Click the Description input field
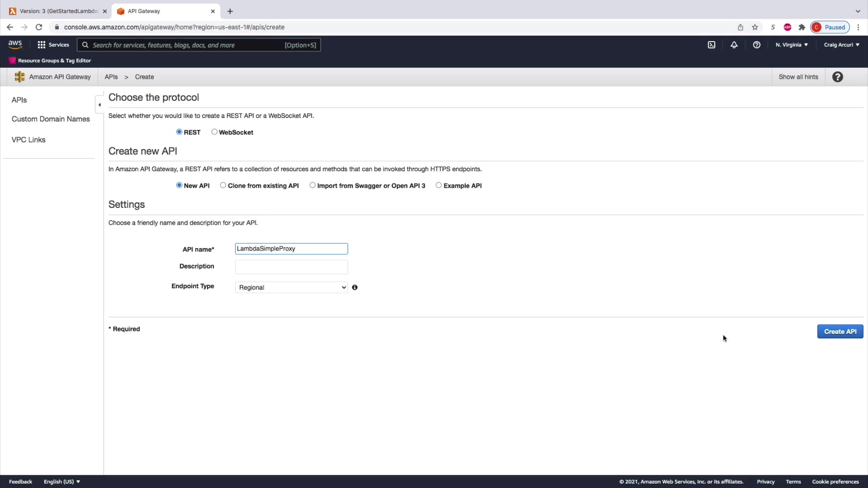 (291, 267)
